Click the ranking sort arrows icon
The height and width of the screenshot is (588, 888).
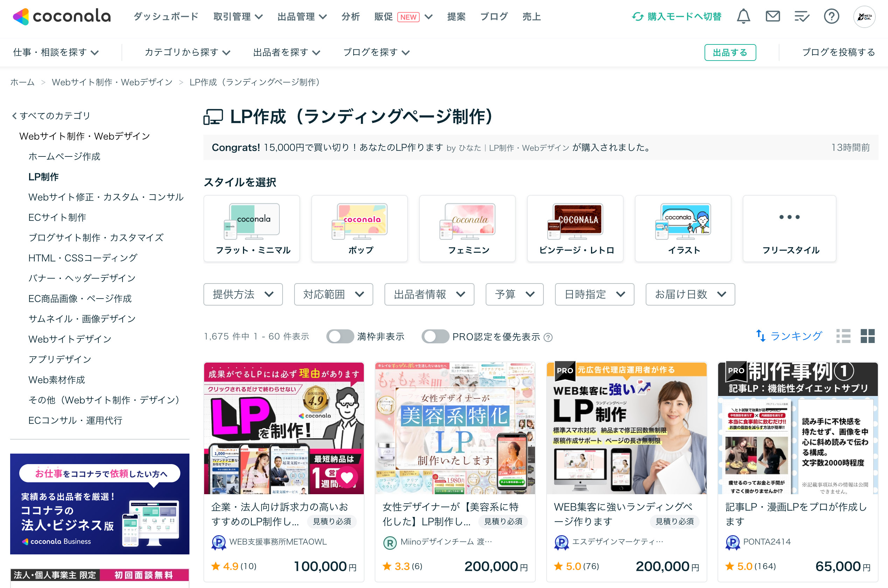pos(761,336)
